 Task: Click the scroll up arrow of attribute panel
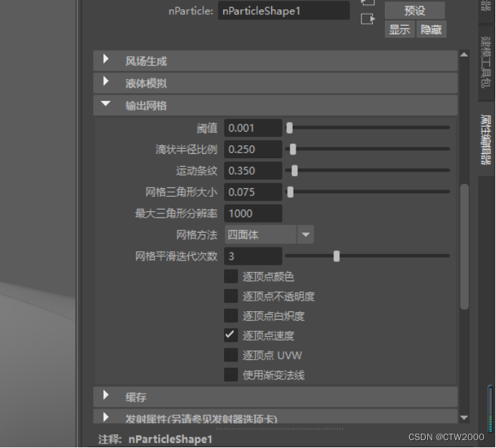(464, 54)
